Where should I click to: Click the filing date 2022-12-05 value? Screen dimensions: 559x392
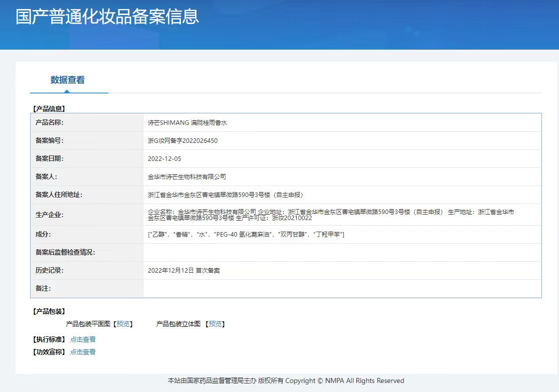point(164,159)
